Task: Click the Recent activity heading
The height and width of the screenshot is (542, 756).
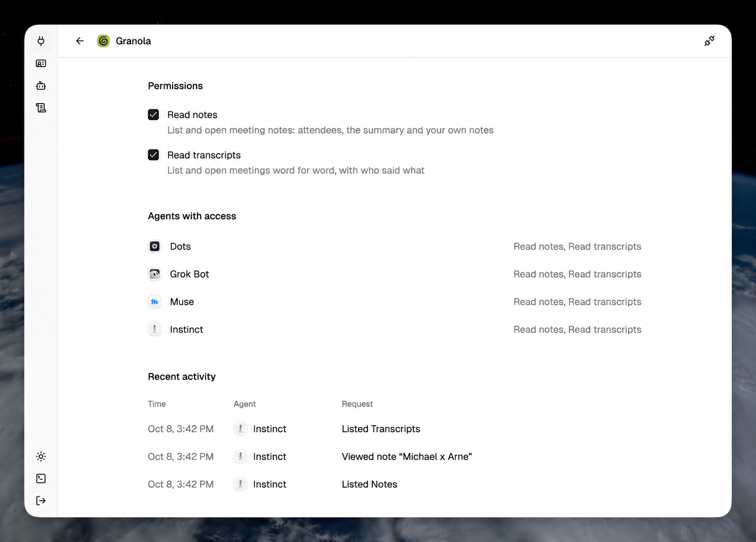Action: pyautogui.click(x=181, y=377)
